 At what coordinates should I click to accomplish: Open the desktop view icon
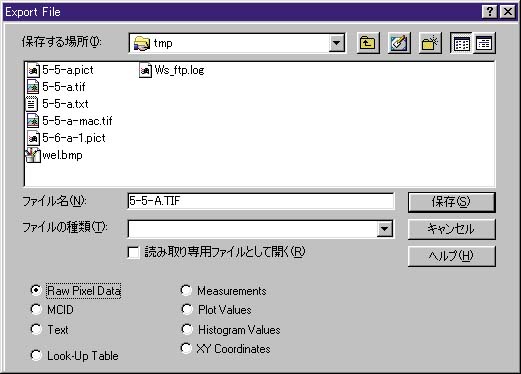(x=399, y=43)
